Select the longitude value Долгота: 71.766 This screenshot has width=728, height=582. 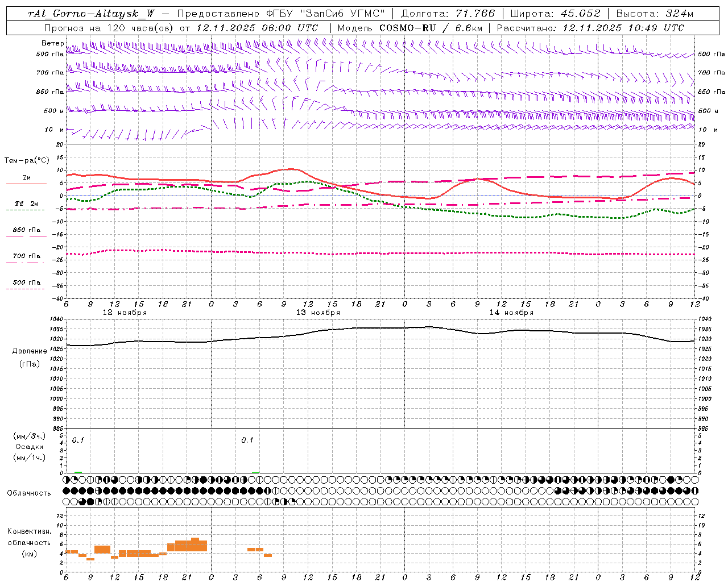448,14
